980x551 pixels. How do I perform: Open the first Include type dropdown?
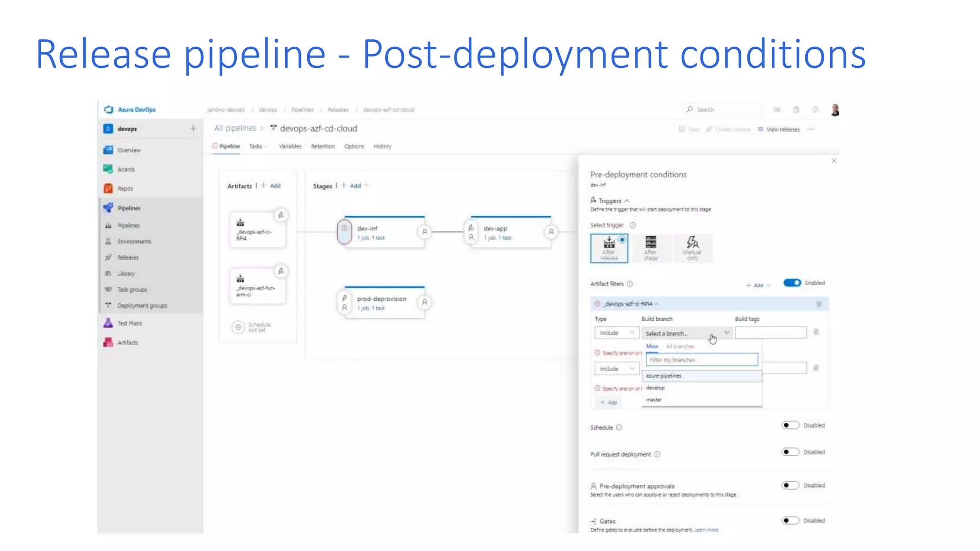[616, 333]
